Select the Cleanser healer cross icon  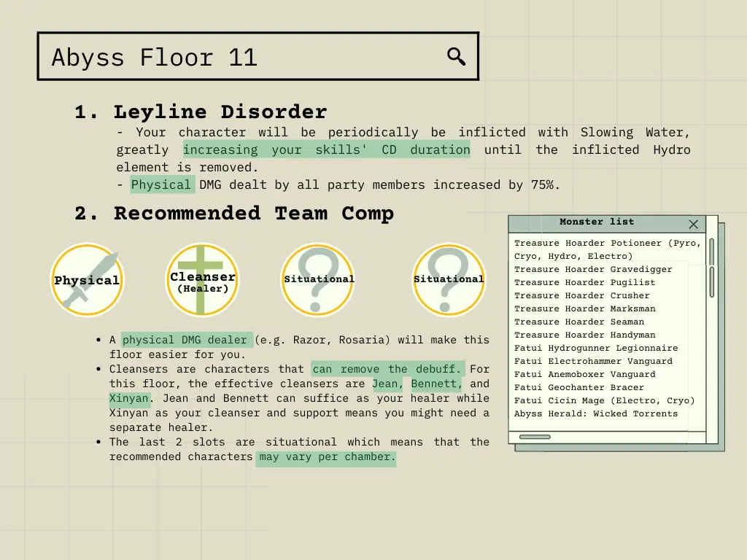pyautogui.click(x=202, y=280)
